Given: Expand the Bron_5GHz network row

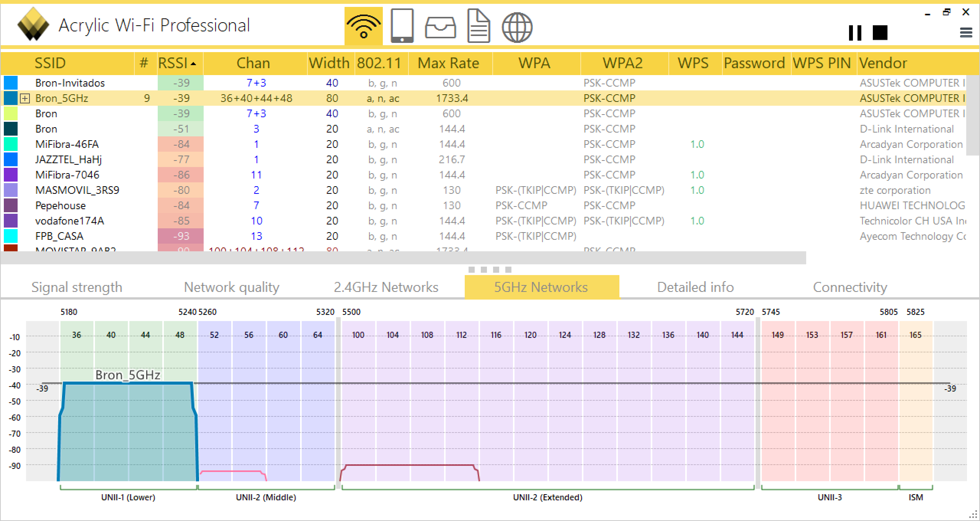Looking at the screenshot, I should (25, 98).
